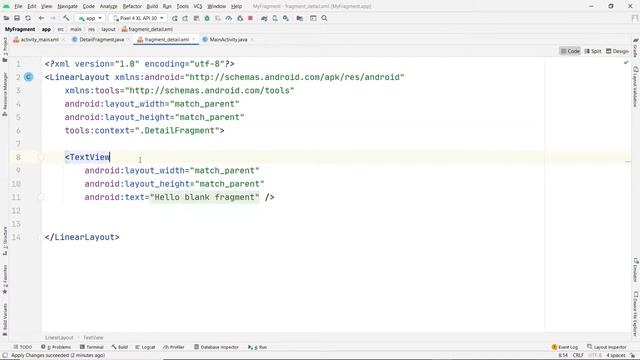The height and width of the screenshot is (360, 640).
Task: Click the Run Anything window icon
Action: 313,18
